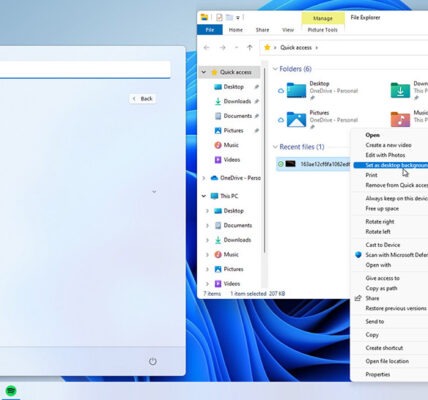
Task: Expand Music under This PC
Action: point(207,255)
